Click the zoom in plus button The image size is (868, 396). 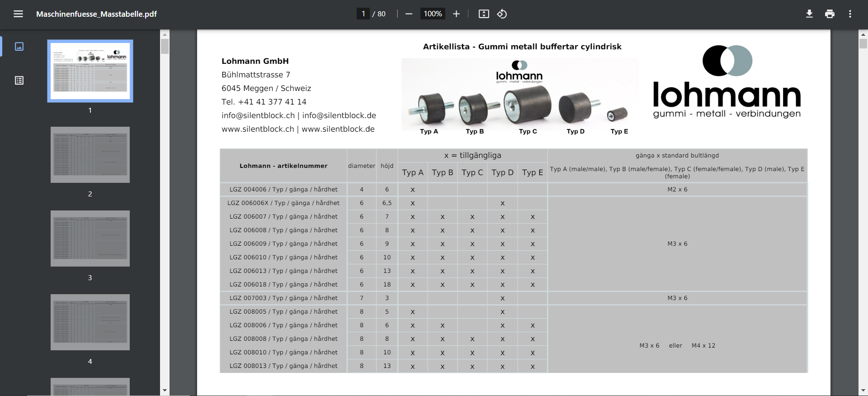456,14
